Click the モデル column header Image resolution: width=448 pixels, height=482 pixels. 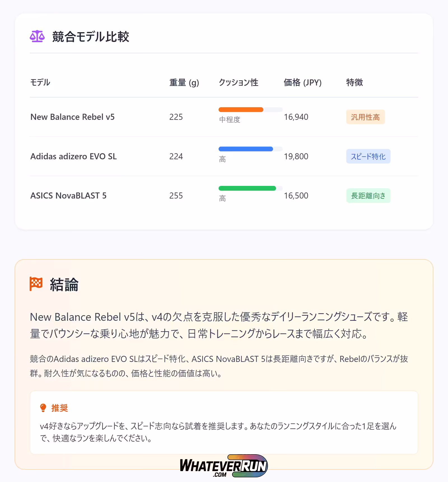40,83
